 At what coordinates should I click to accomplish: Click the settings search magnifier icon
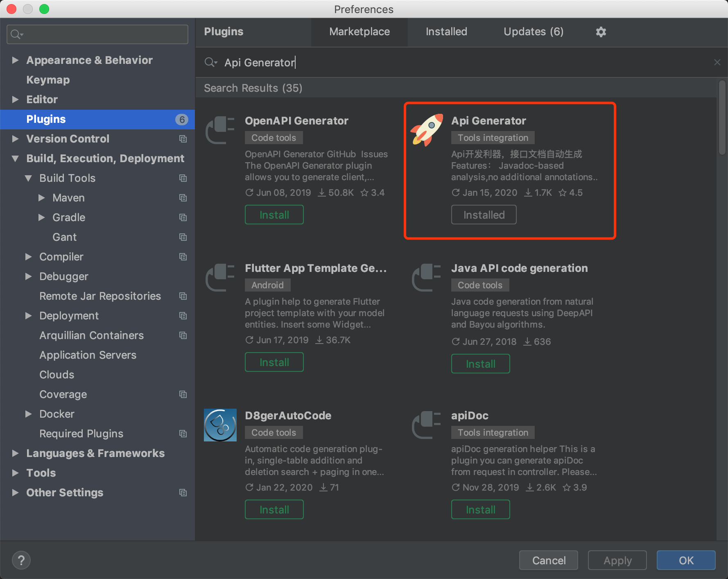click(17, 34)
